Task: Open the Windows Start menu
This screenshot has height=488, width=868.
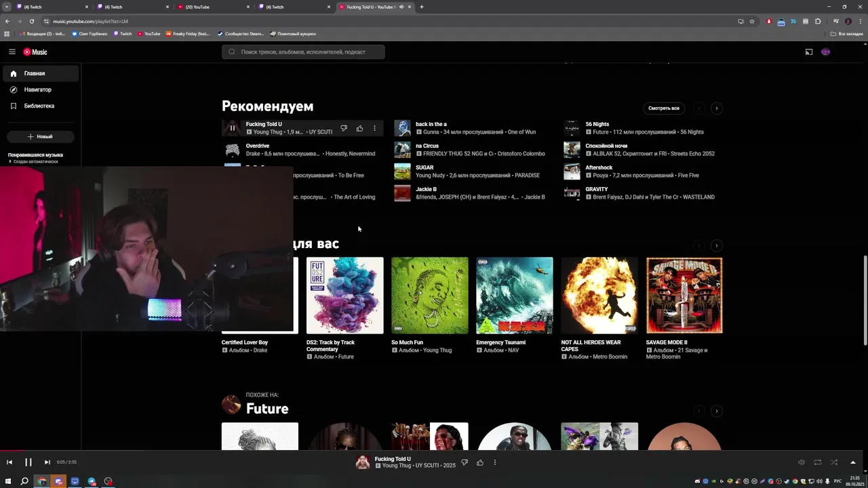Action: point(8,481)
